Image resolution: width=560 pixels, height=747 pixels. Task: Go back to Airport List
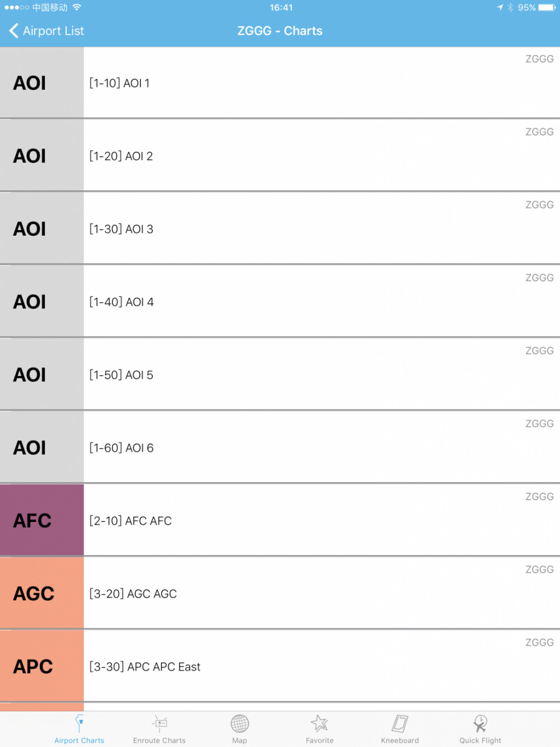click(x=47, y=31)
